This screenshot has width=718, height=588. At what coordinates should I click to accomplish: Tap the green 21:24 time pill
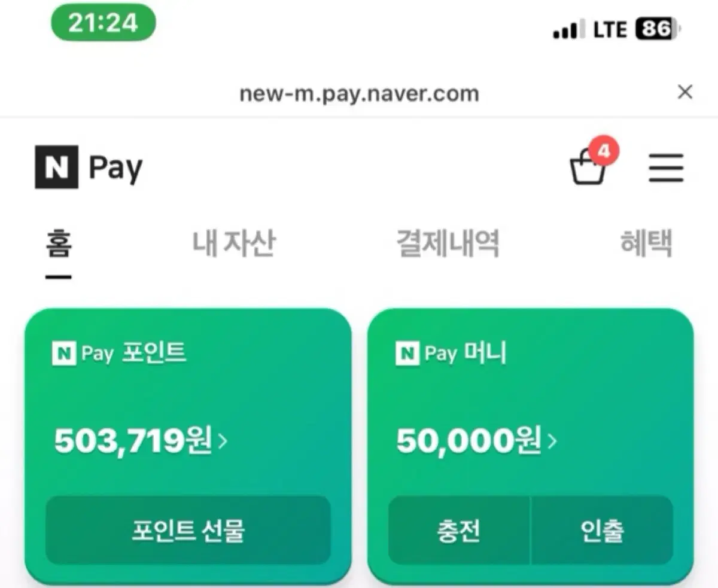point(104,24)
